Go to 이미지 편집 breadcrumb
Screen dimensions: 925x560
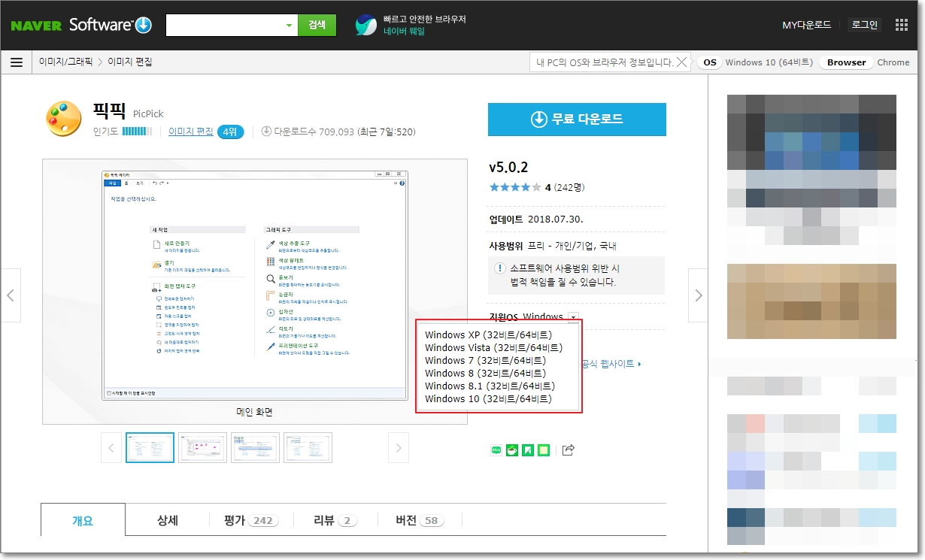click(130, 62)
